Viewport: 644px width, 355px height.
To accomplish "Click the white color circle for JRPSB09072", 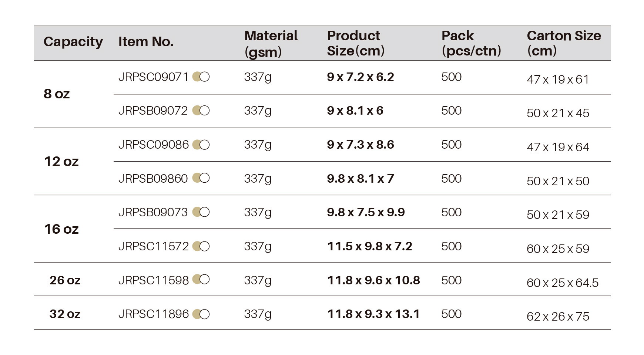I will coord(205,111).
